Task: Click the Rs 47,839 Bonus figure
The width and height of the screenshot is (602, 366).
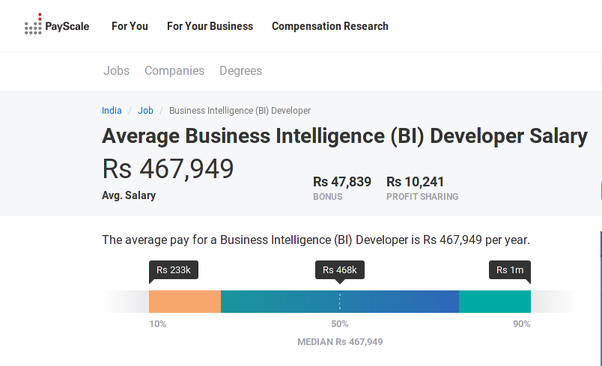Action: 342,182
